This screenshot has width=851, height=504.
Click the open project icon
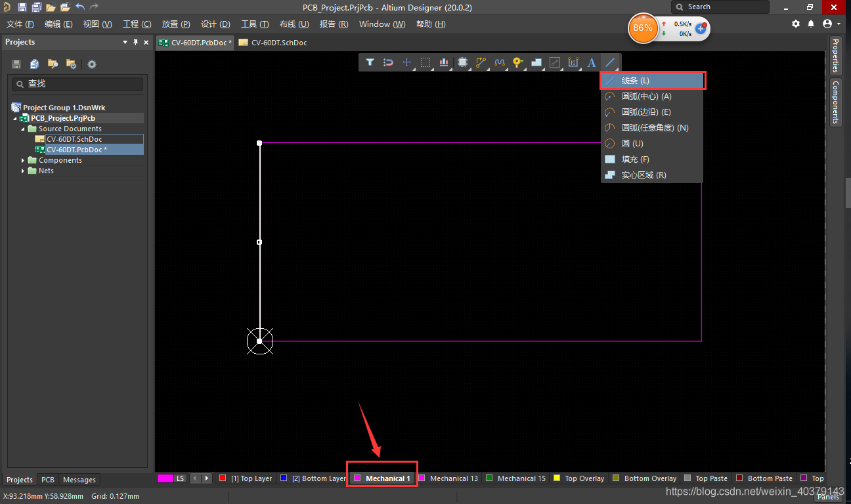[x=65, y=7]
